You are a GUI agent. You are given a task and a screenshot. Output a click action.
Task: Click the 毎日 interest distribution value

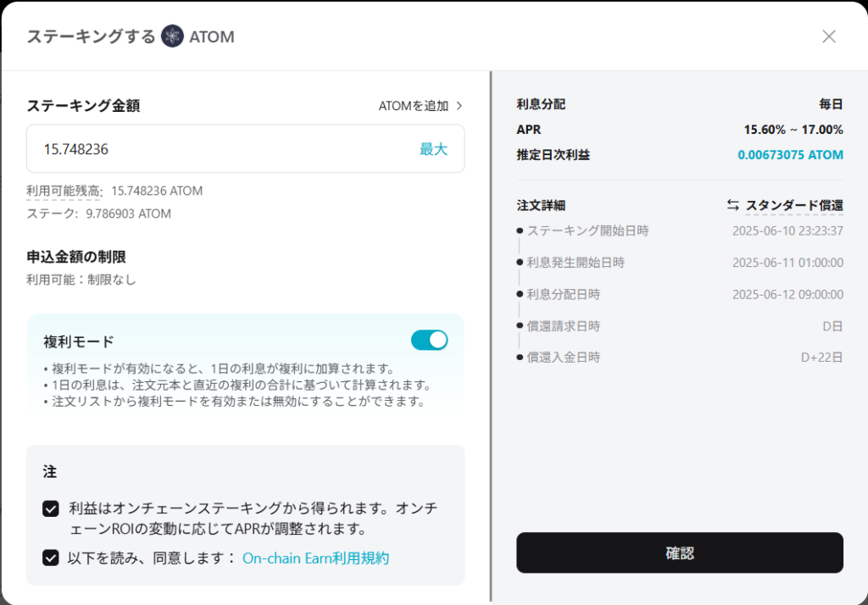tap(831, 104)
